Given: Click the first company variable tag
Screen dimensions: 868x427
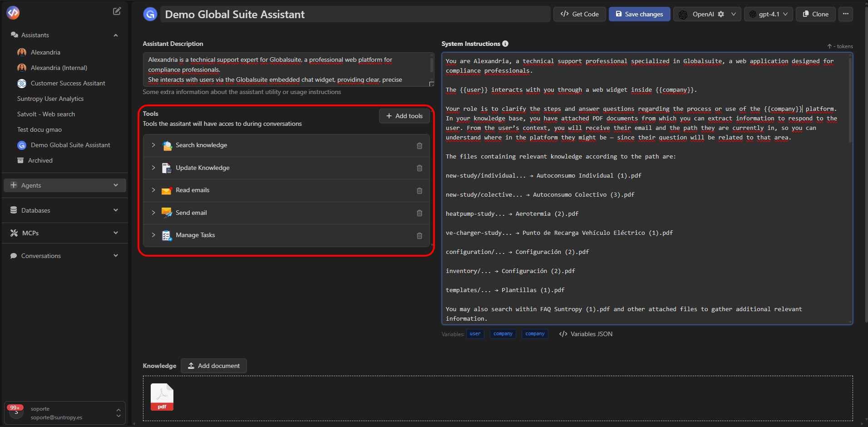Looking at the screenshot, I should [503, 334].
